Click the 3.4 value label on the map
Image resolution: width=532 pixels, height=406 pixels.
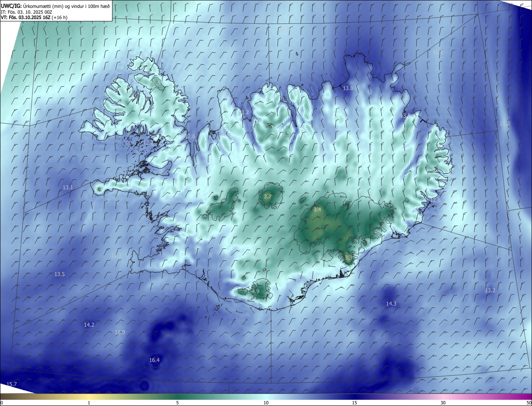click(x=317, y=210)
